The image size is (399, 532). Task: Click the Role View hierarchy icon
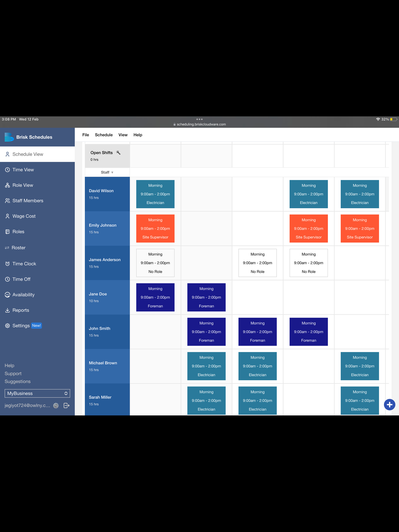tap(8, 185)
